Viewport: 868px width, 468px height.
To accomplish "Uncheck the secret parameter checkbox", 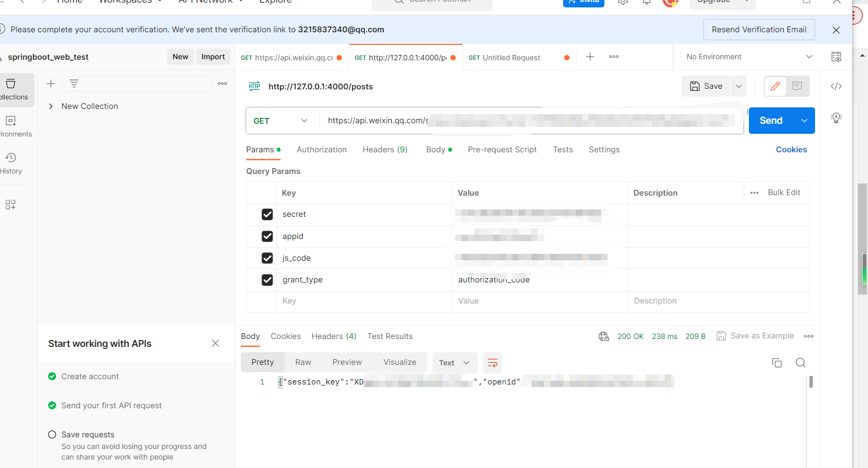I will tap(267, 214).
